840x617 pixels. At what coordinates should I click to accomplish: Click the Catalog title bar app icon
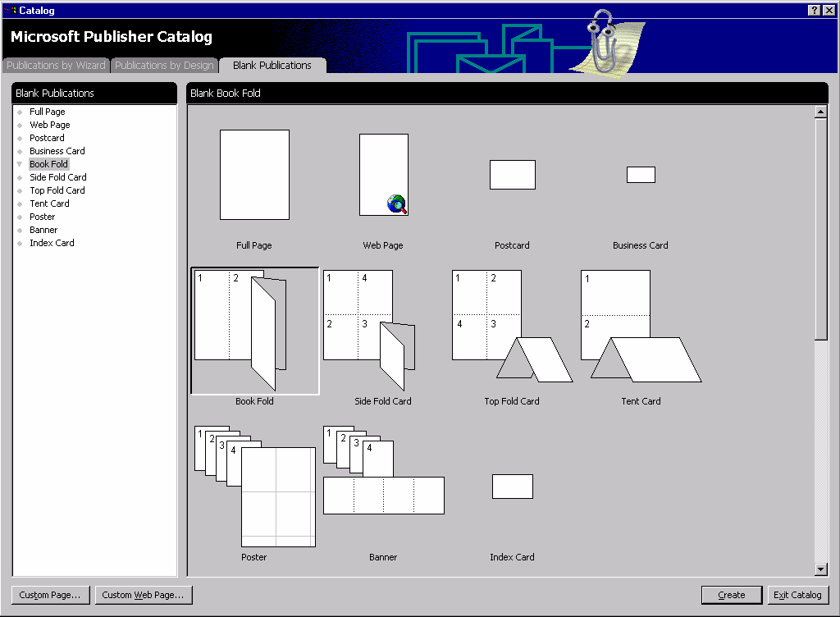(10, 10)
